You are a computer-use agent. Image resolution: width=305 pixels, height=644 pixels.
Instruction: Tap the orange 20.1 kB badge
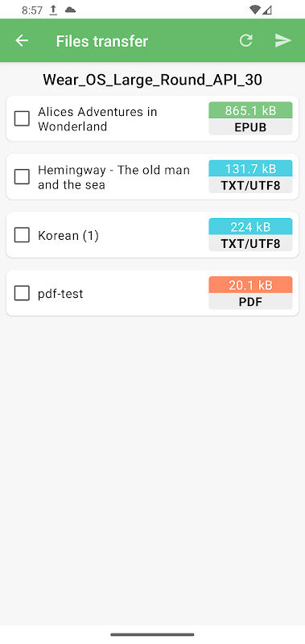[250, 285]
